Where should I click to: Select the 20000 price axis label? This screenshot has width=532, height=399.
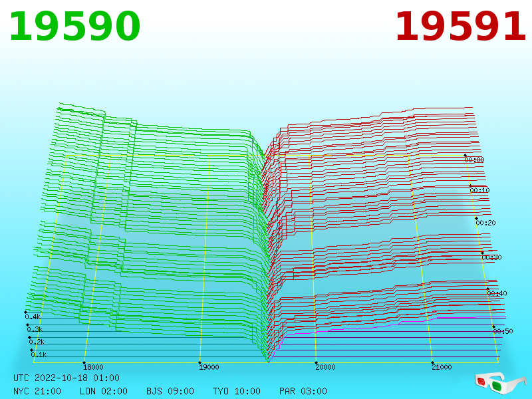325,367
